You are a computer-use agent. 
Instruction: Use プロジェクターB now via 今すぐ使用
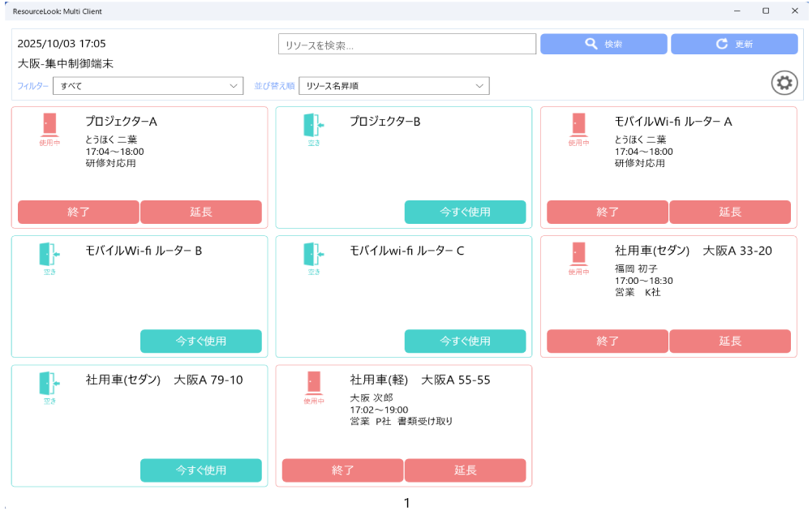[465, 213]
